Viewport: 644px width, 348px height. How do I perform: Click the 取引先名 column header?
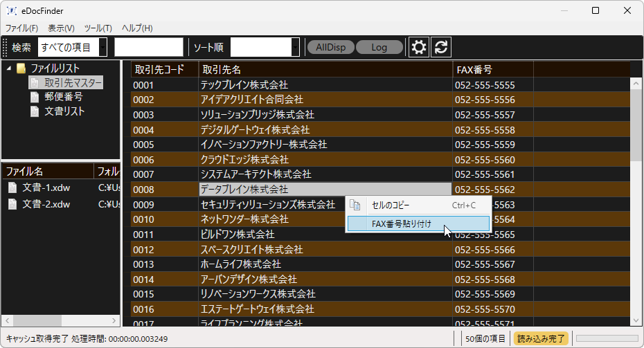point(222,70)
